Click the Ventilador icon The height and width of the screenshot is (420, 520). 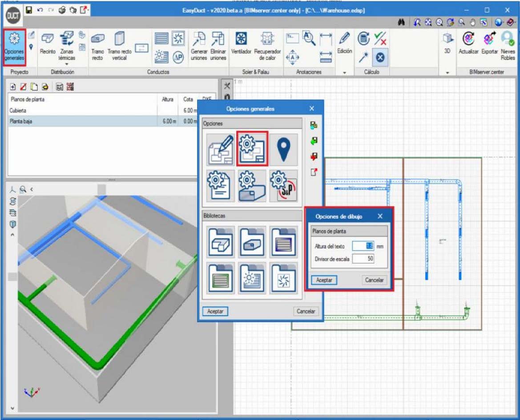coord(242,45)
